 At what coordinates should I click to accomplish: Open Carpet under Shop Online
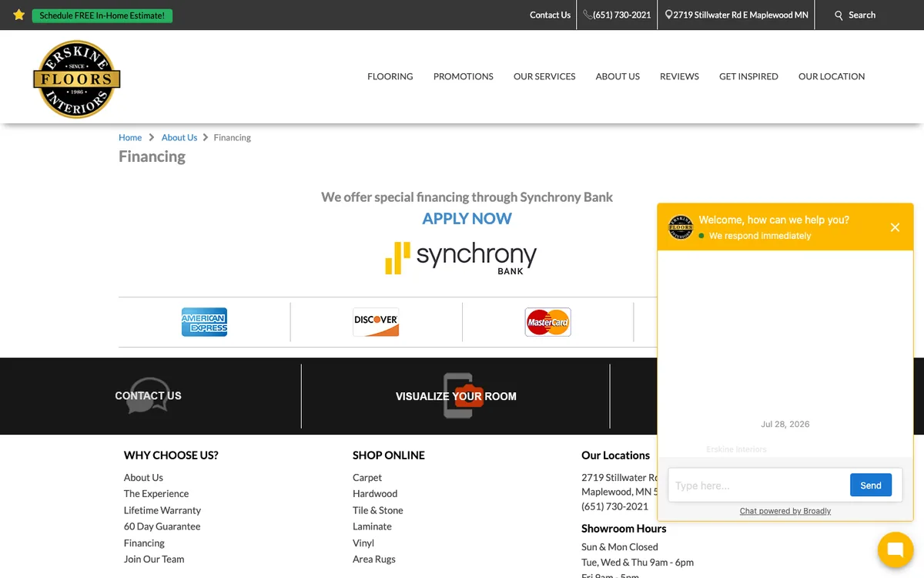pyautogui.click(x=367, y=477)
